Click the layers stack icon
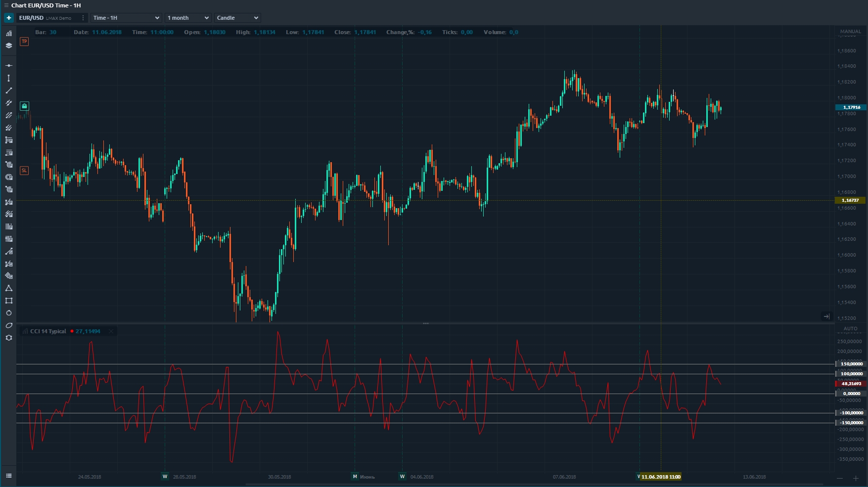Image resolution: width=868 pixels, height=487 pixels. pyautogui.click(x=9, y=45)
